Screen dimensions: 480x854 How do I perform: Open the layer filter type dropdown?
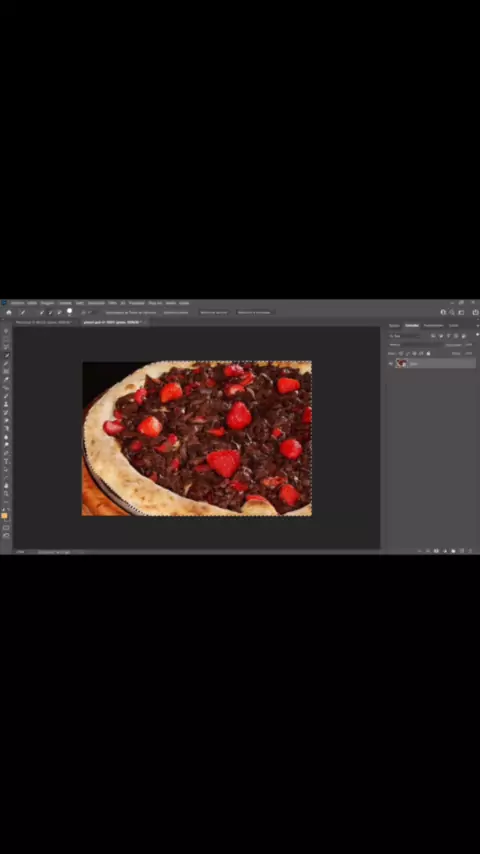pos(404,336)
